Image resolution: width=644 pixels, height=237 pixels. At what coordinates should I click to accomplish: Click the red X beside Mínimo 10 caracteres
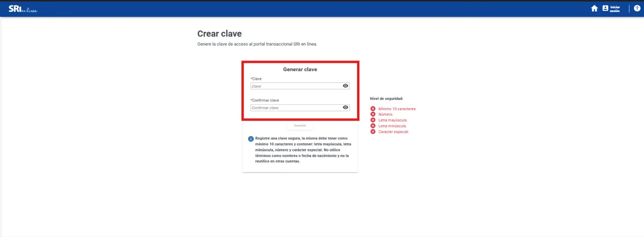coord(373,109)
